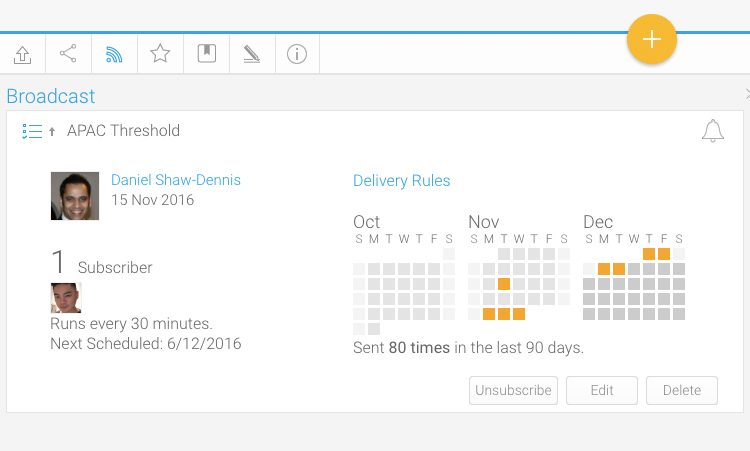Image resolution: width=750 pixels, height=451 pixels.
Task: Click the Edit button
Action: pos(602,390)
